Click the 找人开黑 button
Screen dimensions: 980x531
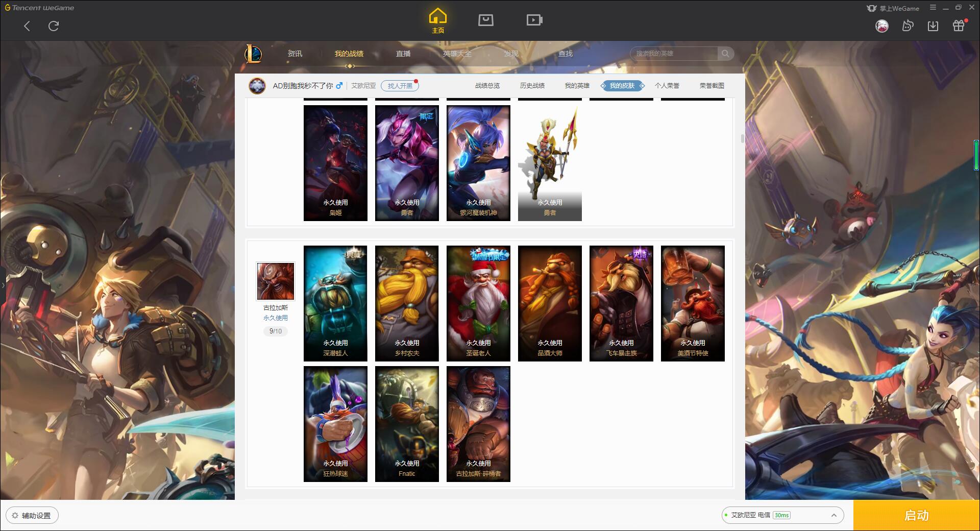pos(400,86)
